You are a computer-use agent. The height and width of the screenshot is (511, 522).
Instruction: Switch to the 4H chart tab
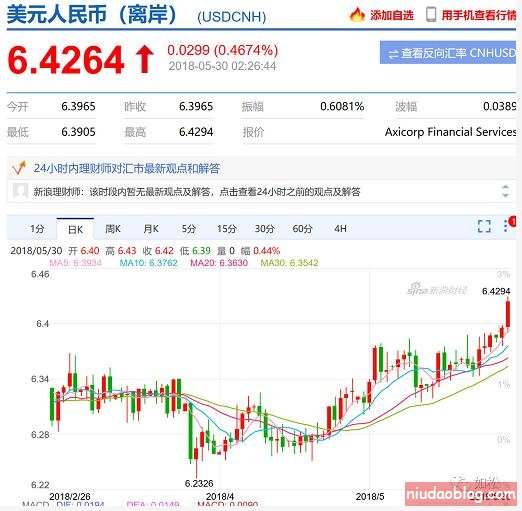coord(340,229)
